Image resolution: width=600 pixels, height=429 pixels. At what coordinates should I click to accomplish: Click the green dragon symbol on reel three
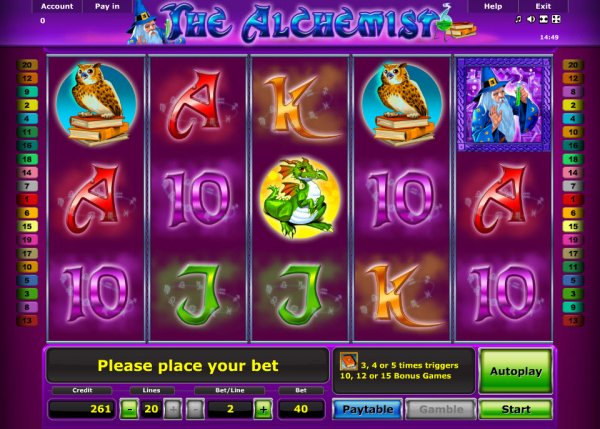(x=300, y=198)
